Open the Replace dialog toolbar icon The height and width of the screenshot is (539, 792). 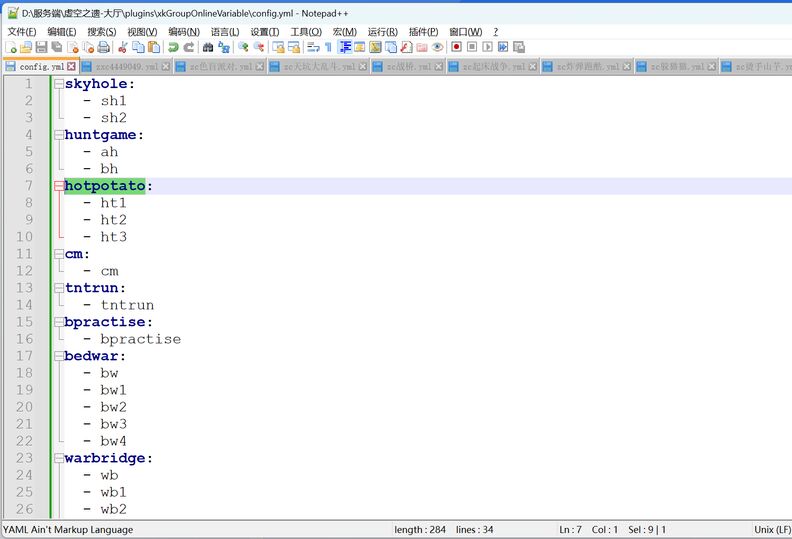coord(224,47)
